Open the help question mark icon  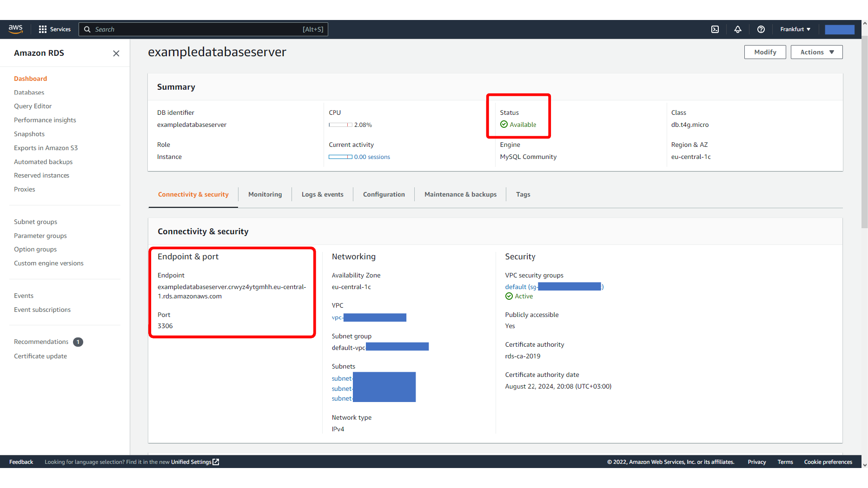coord(761,29)
